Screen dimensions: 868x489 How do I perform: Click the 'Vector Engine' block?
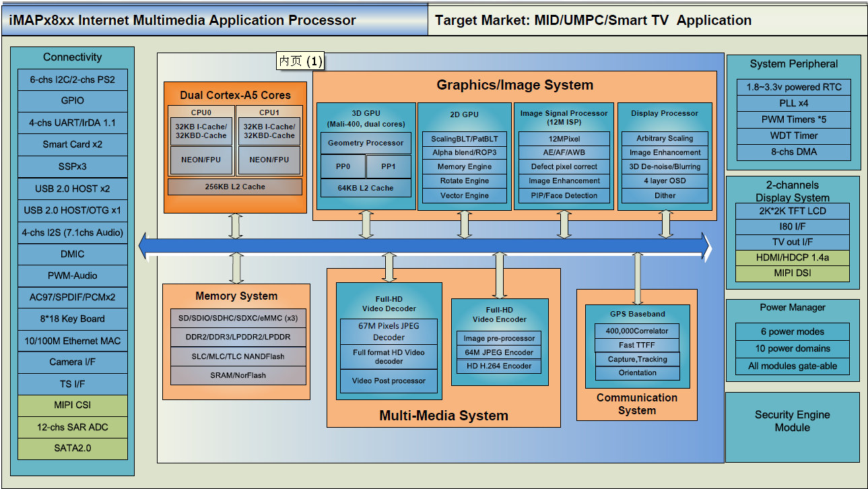click(465, 196)
